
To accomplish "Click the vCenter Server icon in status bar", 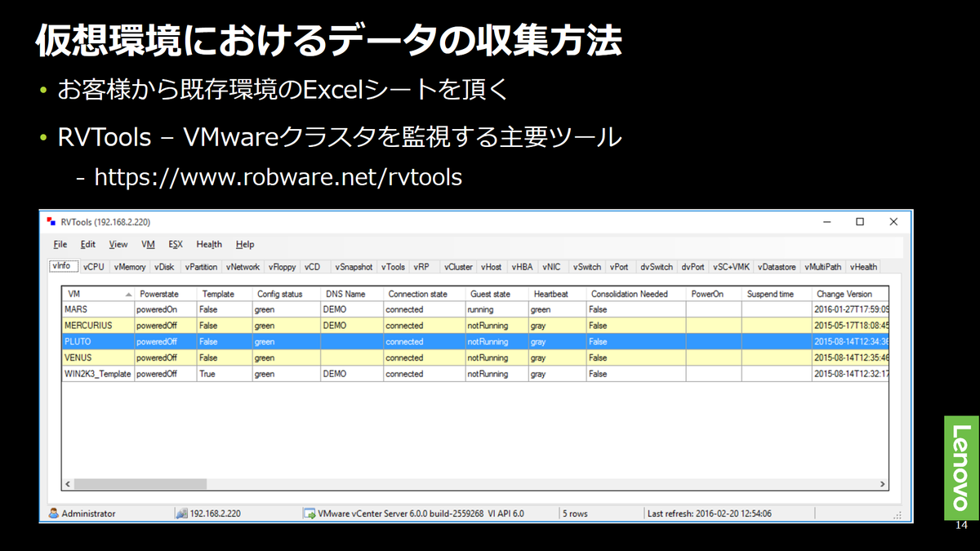I will [x=310, y=513].
